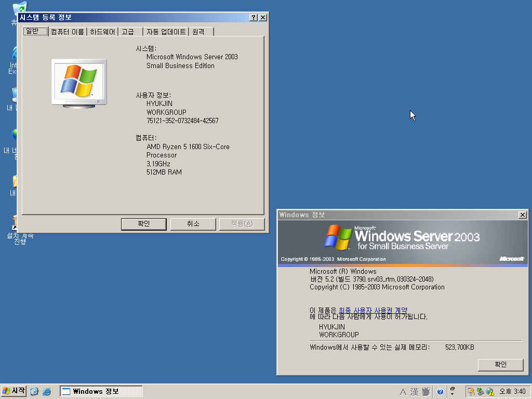
Task: Open the 고급 tab
Action: coord(130,32)
